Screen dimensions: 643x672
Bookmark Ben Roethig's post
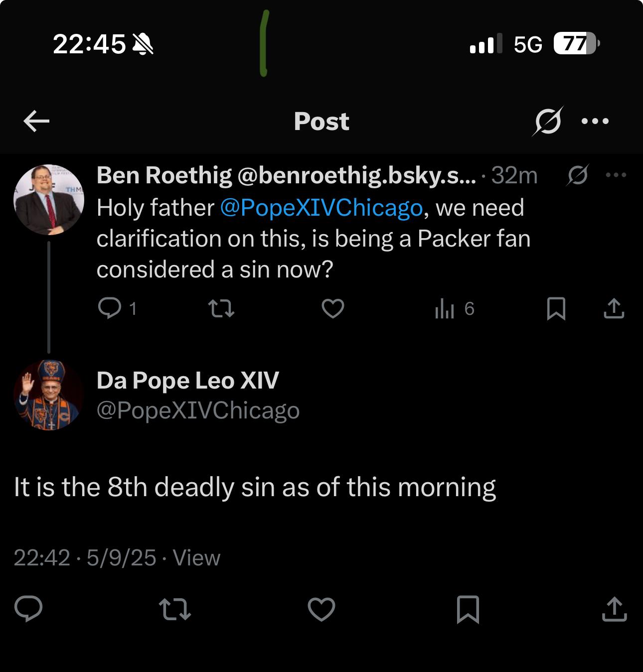[x=556, y=309]
